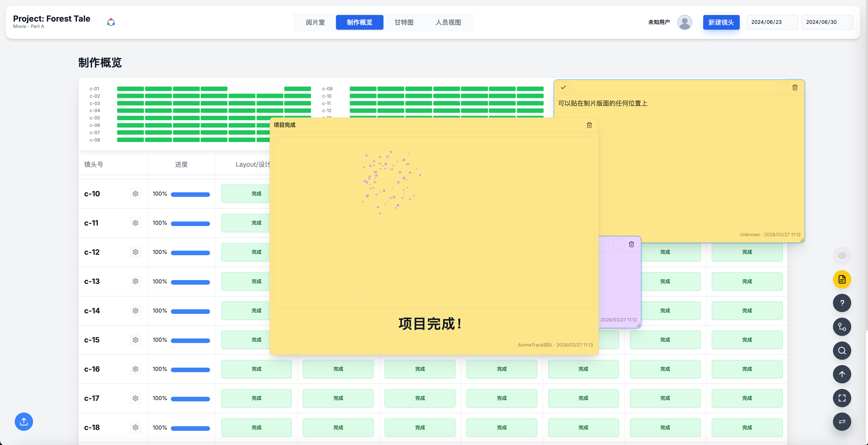Switch to the 阅片室 tab
Screen dimensions: 868x445
(315, 22)
